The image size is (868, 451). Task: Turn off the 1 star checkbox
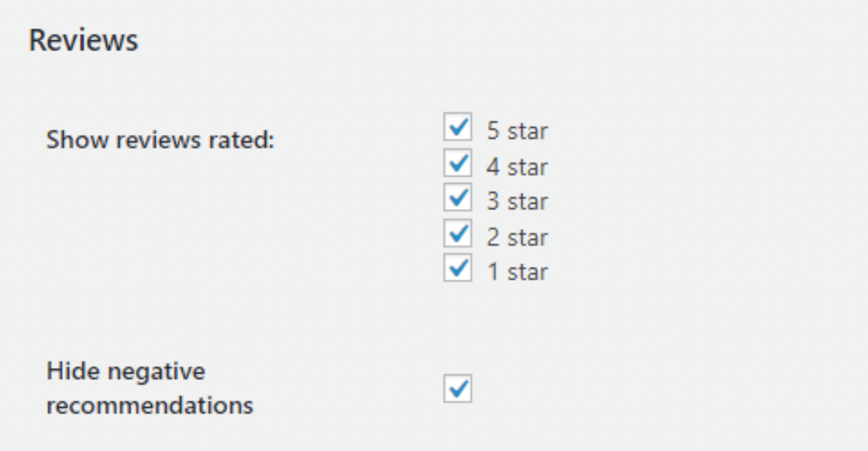pos(458,268)
